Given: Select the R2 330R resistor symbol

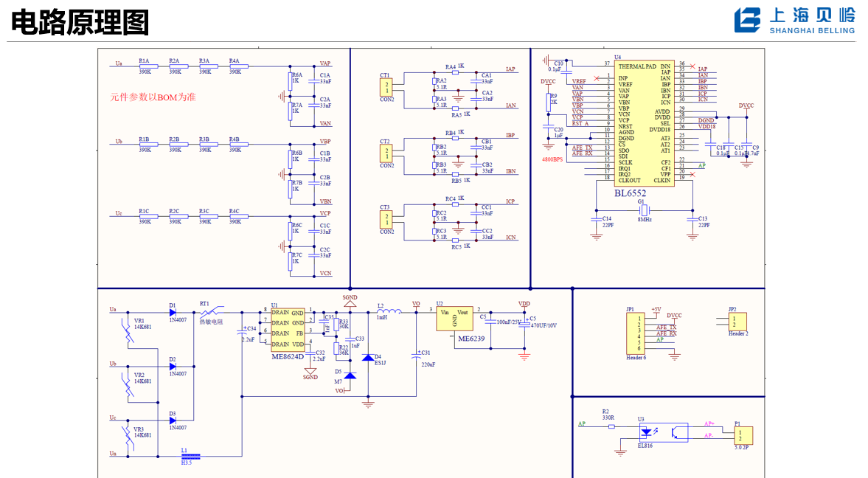Looking at the screenshot, I should coord(611,426).
